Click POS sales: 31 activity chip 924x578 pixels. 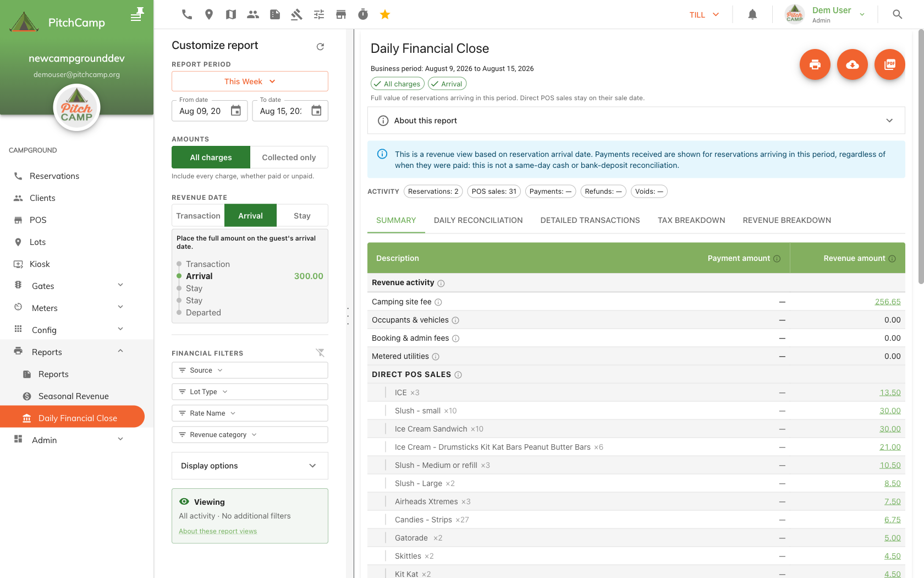pyautogui.click(x=494, y=192)
